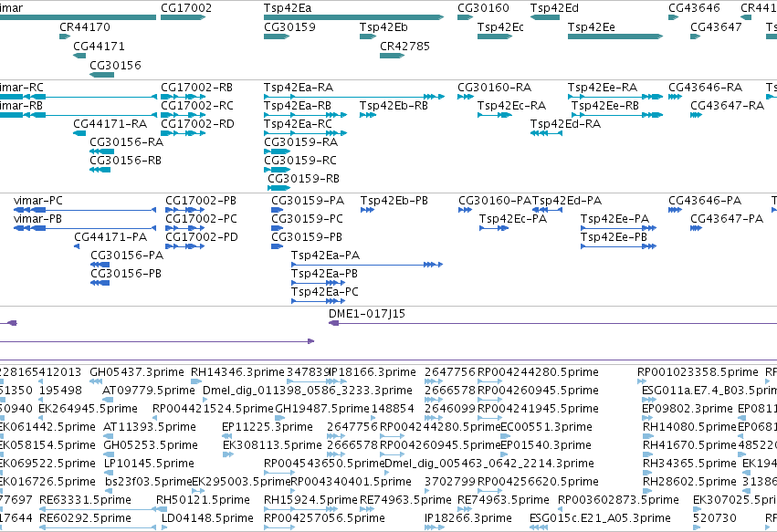
Task: Click protein CG17002-PB
Action: [201, 201]
